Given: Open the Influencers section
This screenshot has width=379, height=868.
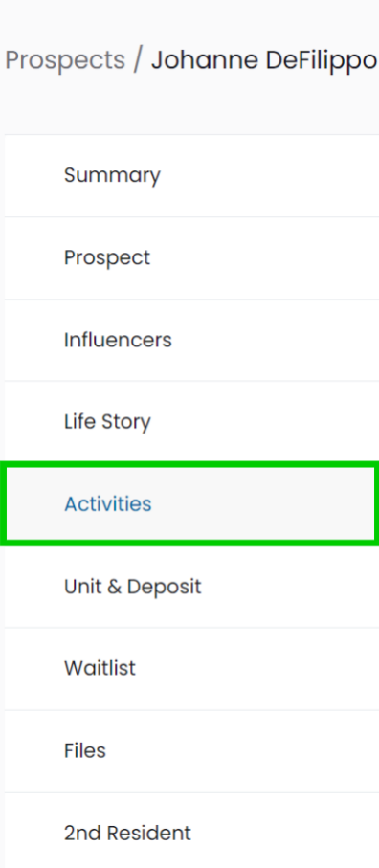Looking at the screenshot, I should click(191, 340).
